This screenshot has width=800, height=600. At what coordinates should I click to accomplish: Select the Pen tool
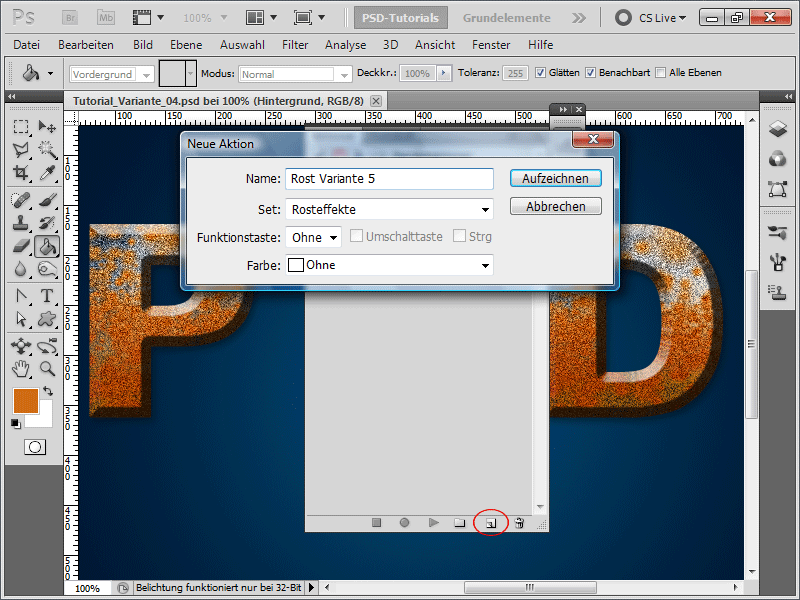tap(21, 296)
